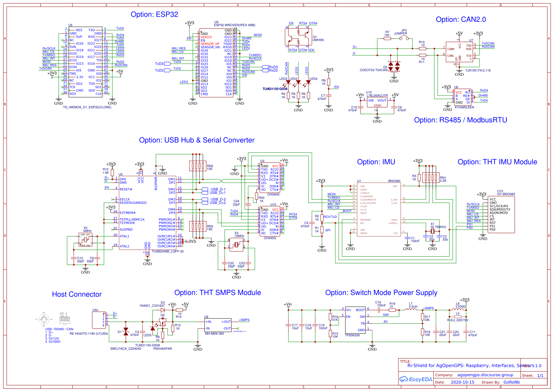
Task: Click the EN enable net flag near Q1
Action: pos(291,23)
